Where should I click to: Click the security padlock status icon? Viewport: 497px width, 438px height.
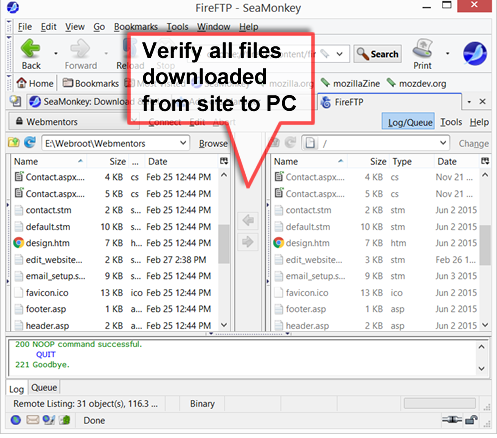coord(471,420)
